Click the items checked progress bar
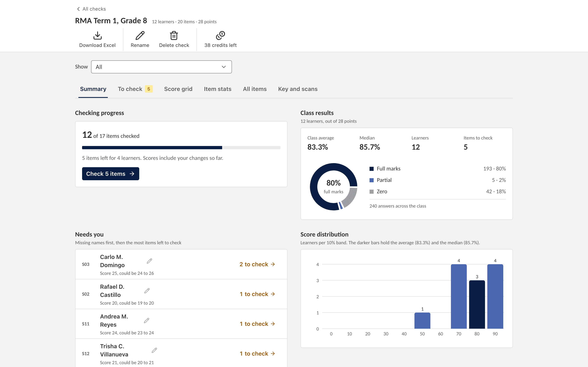Screen dimensions: 588x367 [181, 148]
